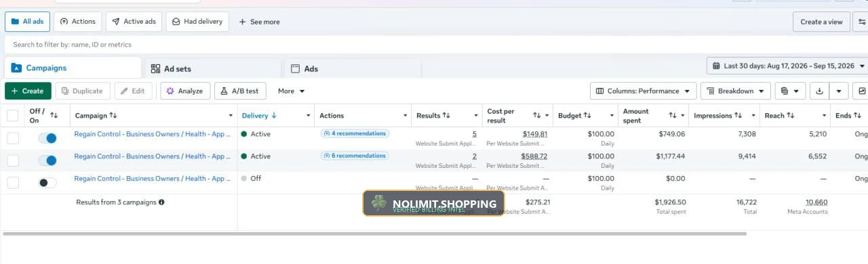Viewport: 868px width, 264px height.
Task: Click the $1,177.44 amount spent cell
Action: pyautogui.click(x=670, y=156)
